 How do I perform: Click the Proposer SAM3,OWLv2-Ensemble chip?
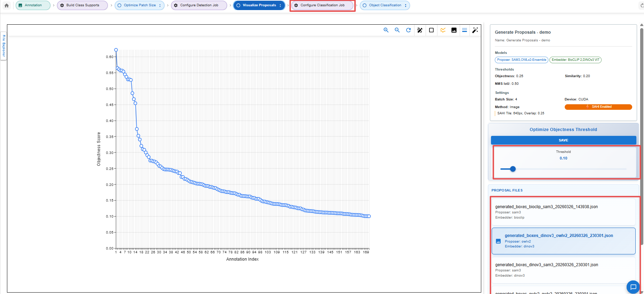[x=522, y=60]
